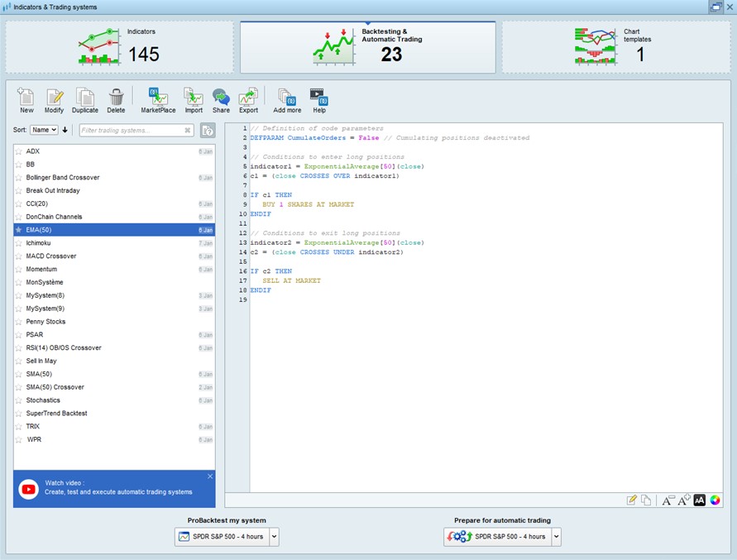
Task: Enable dark editor theme with AA button
Action: pyautogui.click(x=699, y=500)
